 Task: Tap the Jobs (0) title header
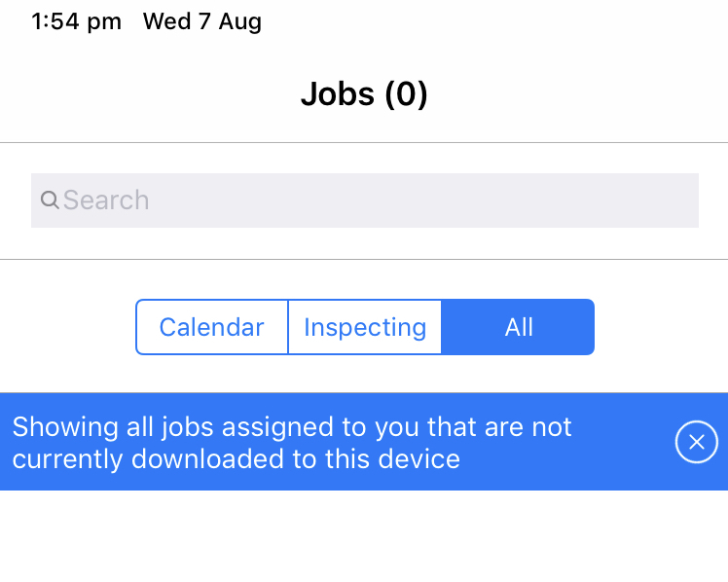point(364,94)
